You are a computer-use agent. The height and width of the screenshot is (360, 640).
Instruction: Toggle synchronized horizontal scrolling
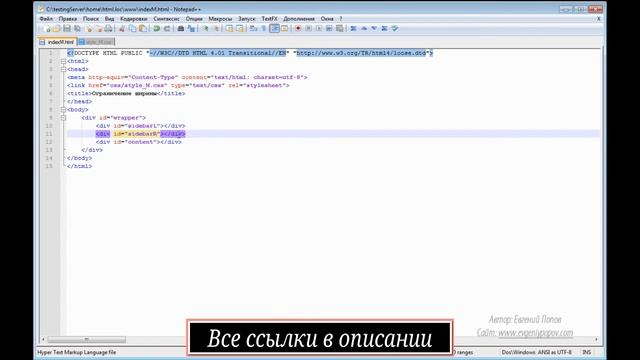[240, 29]
